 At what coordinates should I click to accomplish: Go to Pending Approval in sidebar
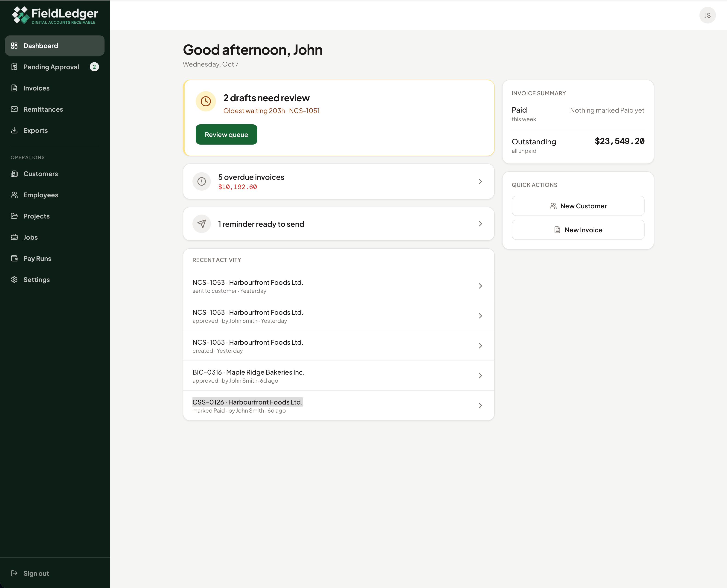[55, 67]
